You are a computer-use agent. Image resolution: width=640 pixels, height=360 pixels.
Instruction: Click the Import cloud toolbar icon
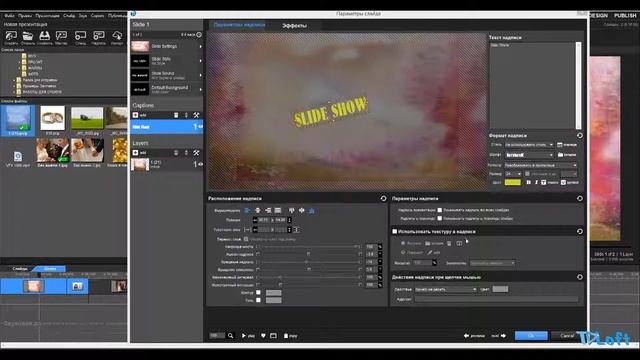tap(117, 36)
